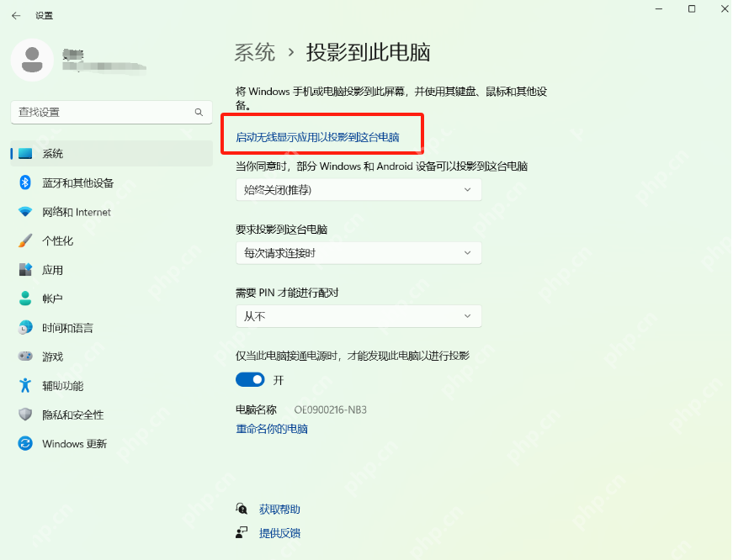
Task: Open 时间和语言 settings
Action: (112, 327)
